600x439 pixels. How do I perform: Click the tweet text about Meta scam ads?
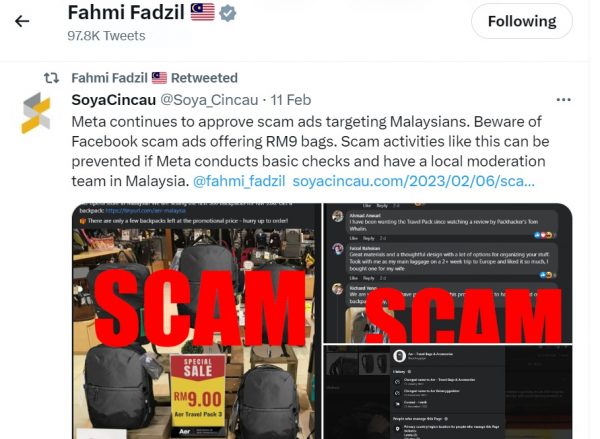(310, 151)
